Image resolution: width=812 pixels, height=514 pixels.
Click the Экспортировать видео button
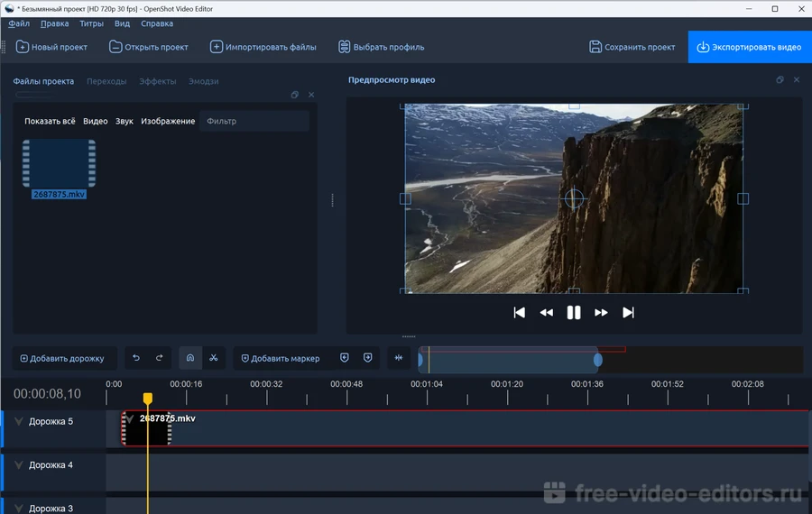tap(749, 47)
